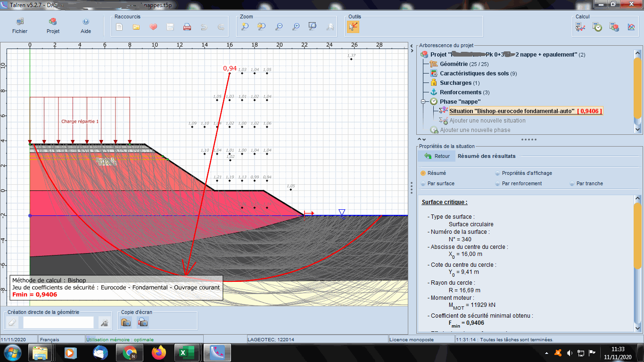
Task: Click the zoom in magnifier icon
Action: click(x=296, y=27)
